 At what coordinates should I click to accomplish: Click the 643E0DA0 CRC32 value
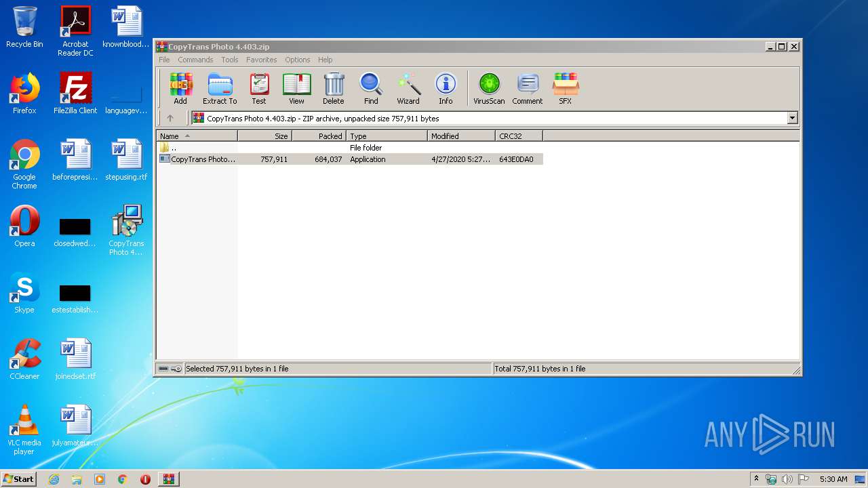[516, 159]
